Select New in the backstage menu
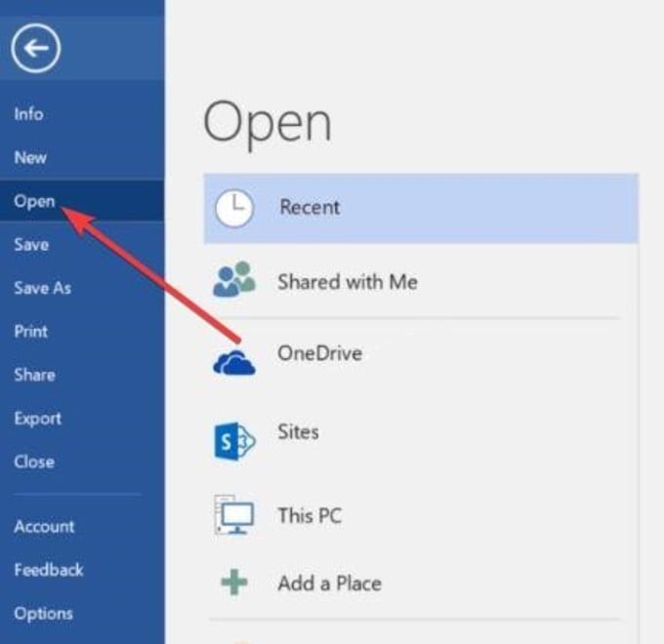 point(30,158)
